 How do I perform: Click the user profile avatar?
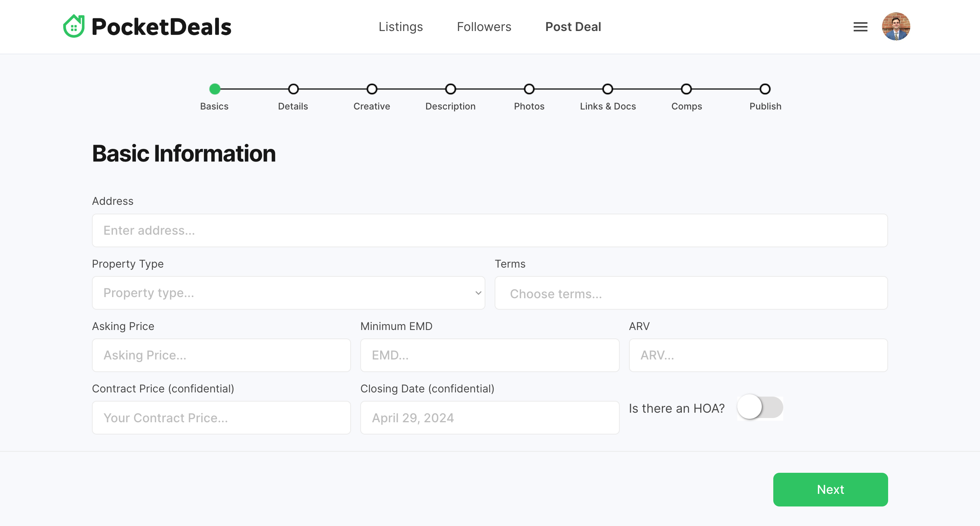[x=896, y=26]
